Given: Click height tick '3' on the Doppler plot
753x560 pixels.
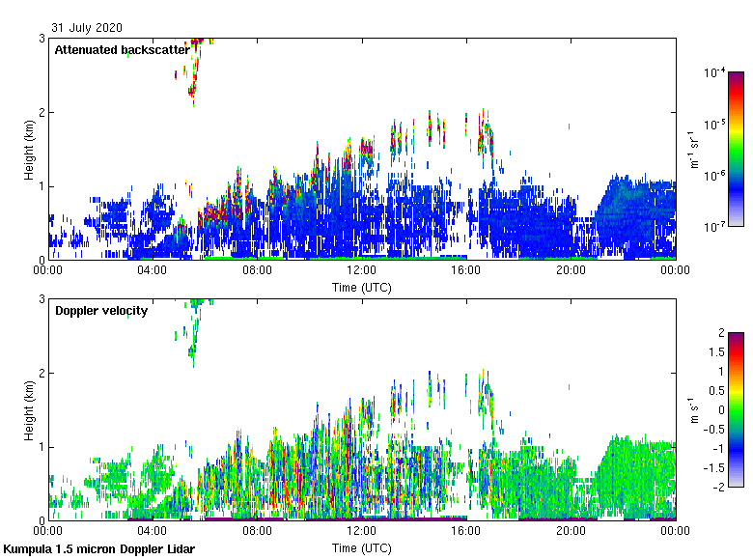Looking at the screenshot, I should coord(42,299).
